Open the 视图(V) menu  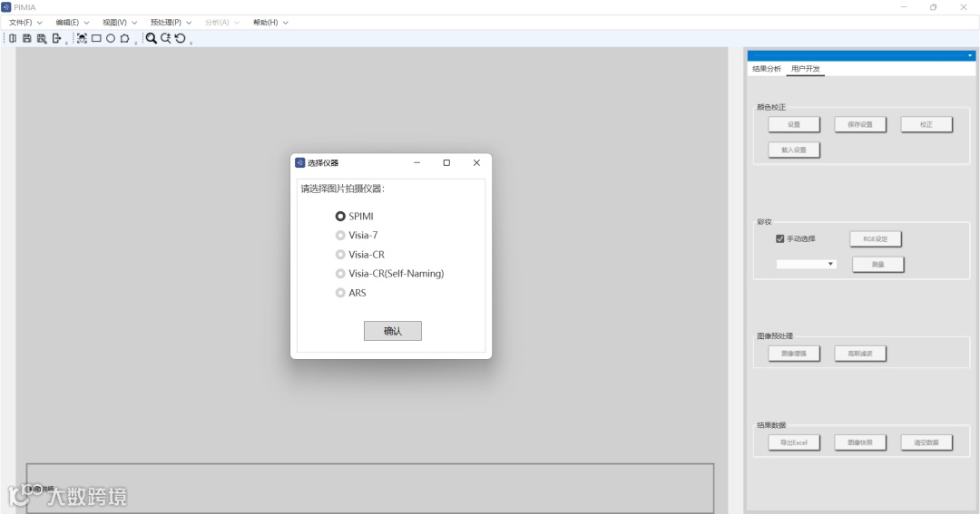pos(120,23)
